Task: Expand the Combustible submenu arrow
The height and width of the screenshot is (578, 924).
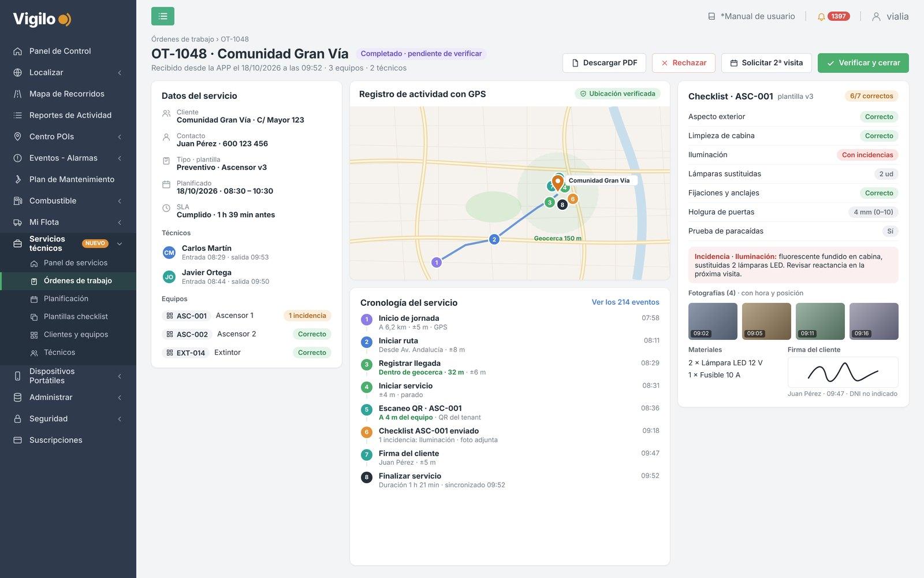Action: 120,201
